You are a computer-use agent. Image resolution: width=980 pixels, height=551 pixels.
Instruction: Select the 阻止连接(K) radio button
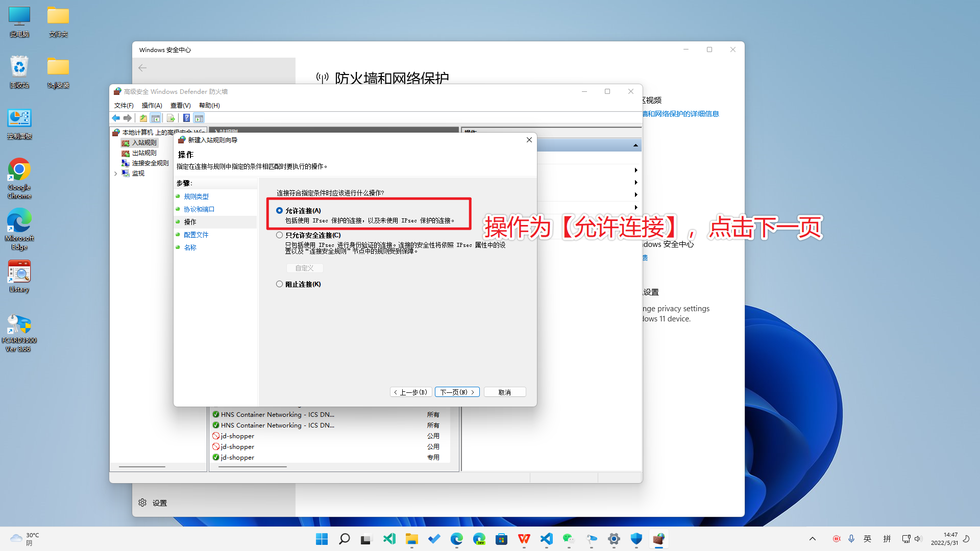point(279,284)
